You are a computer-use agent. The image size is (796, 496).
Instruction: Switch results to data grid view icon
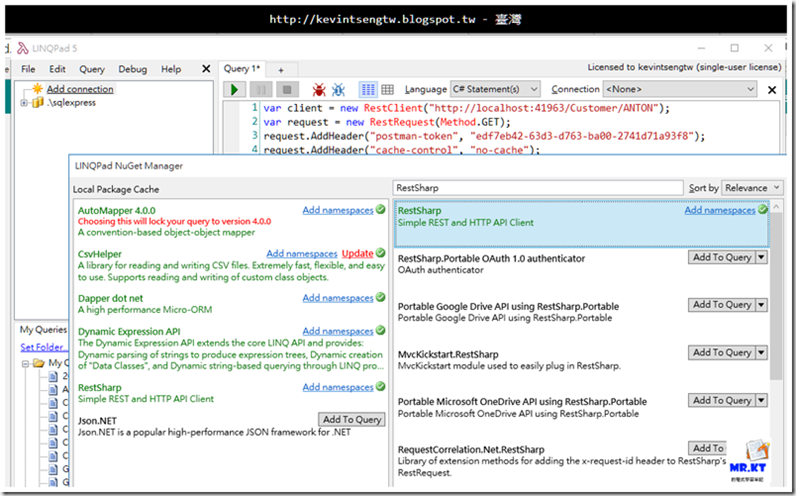pos(387,90)
